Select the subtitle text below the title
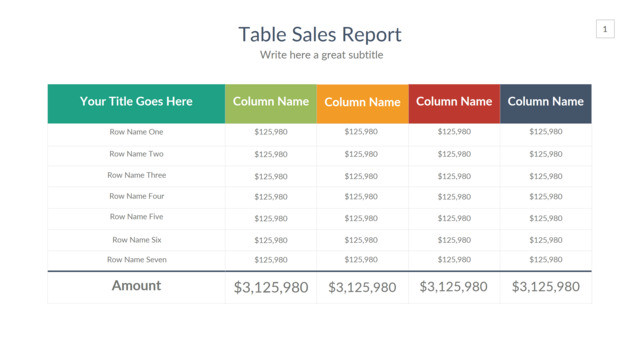The image size is (640, 360). pyautogui.click(x=322, y=55)
